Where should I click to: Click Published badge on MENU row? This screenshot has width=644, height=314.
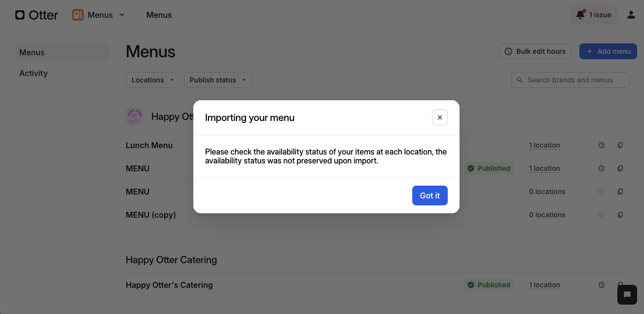click(x=489, y=168)
